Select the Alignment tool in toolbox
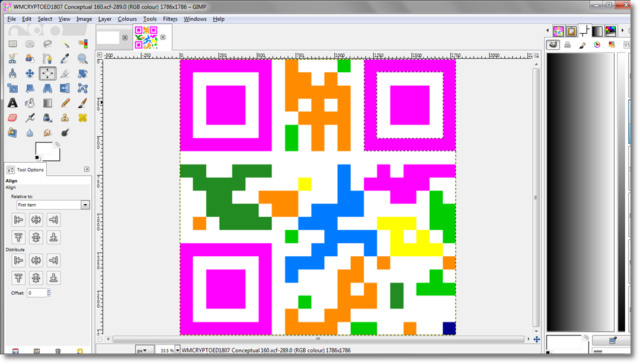The width and height of the screenshot is (640, 364). click(47, 73)
